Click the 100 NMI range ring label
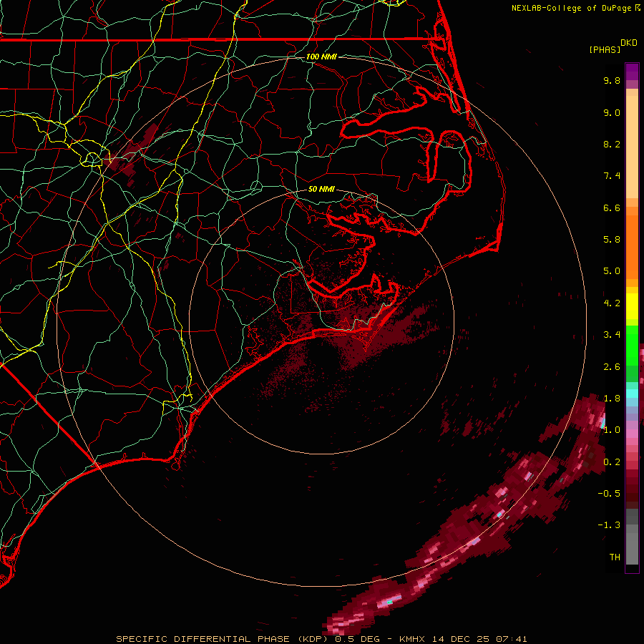644x644 pixels. tap(321, 57)
